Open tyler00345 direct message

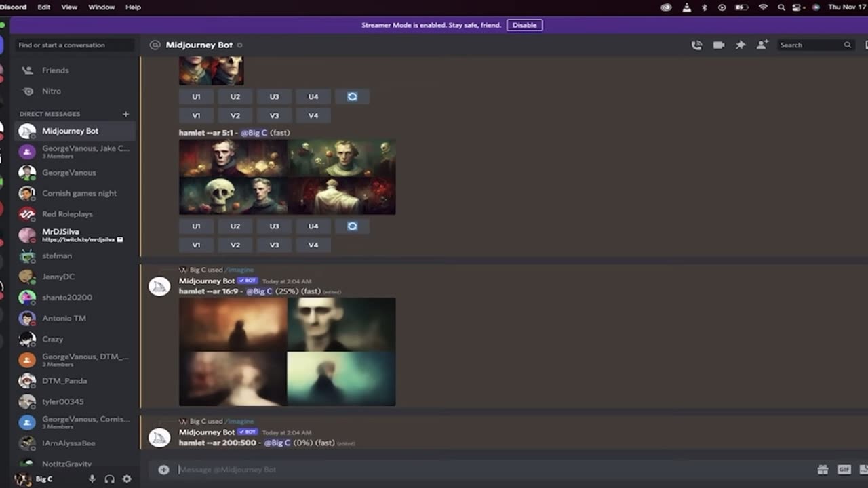75,401
